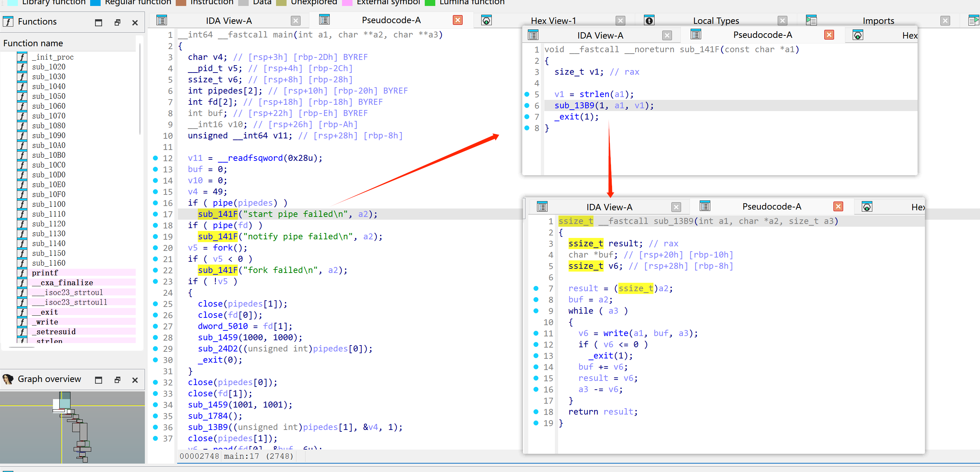Viewport: 980px width, 472px height.
Task: Click the Functions panel header icon
Action: pyautogui.click(x=8, y=22)
